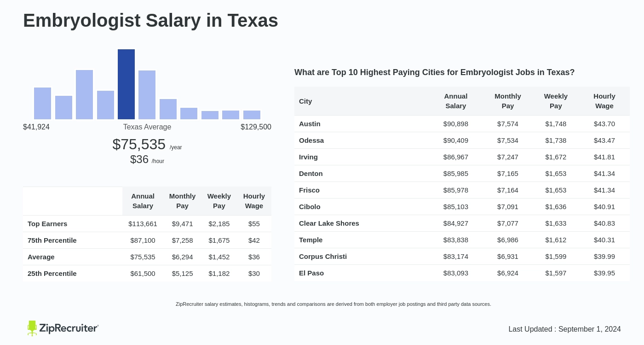Select the Average row label
The image size is (644, 345).
point(41,257)
